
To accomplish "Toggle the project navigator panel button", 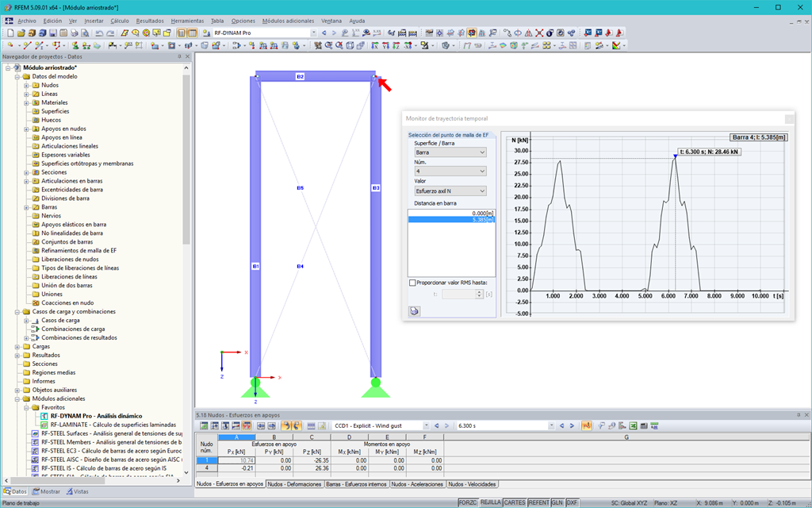I will [182, 33].
